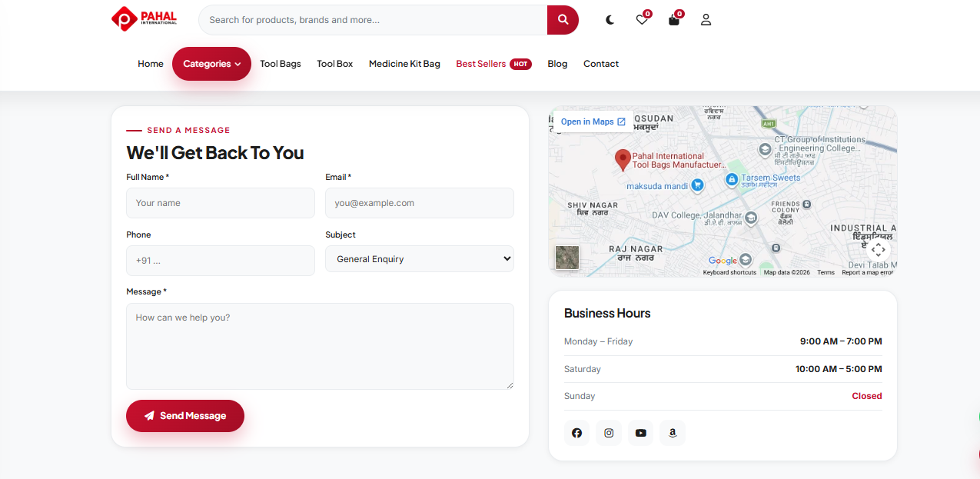Open the YouTube channel icon
Viewport: 980px width, 479px height.
click(x=641, y=433)
